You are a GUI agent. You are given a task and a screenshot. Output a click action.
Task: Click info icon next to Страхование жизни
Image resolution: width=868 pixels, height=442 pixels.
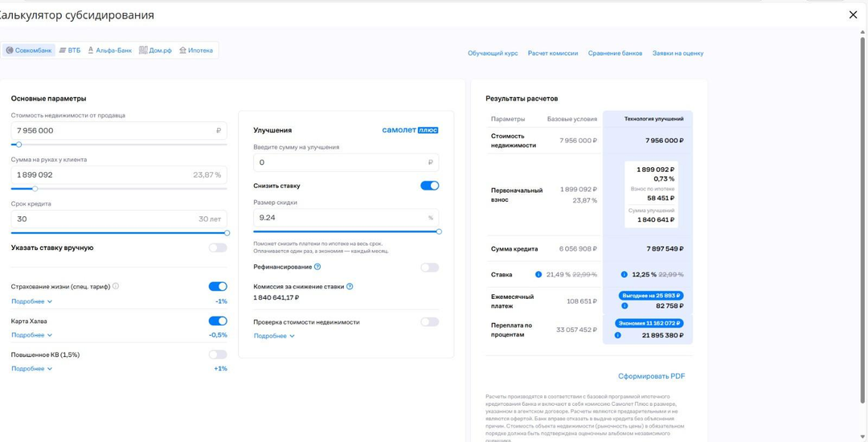point(116,286)
